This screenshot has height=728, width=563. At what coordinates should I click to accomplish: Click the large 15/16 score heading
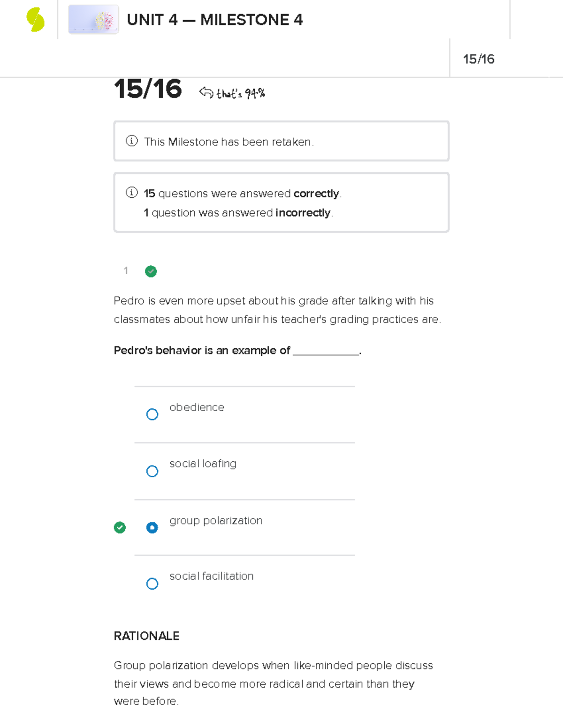click(148, 89)
